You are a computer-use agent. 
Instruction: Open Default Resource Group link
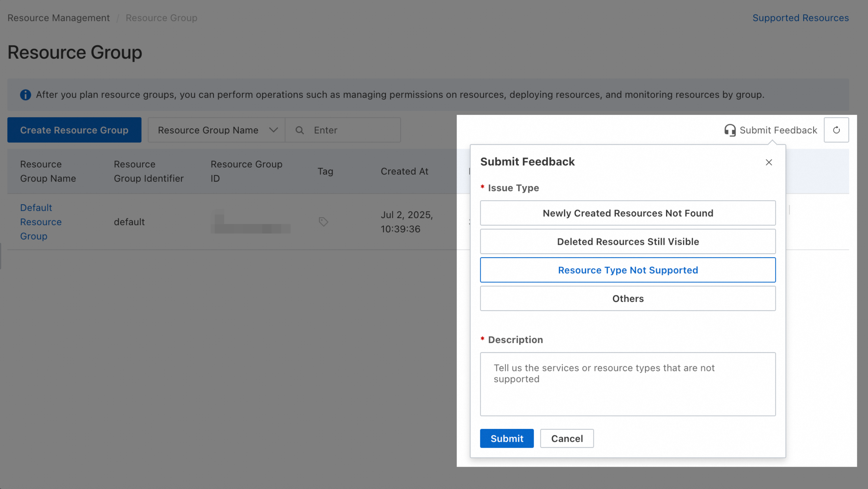click(41, 222)
